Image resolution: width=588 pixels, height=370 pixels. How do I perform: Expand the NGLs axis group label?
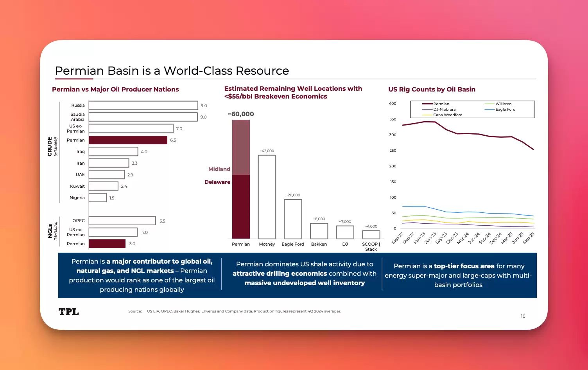[x=50, y=232]
